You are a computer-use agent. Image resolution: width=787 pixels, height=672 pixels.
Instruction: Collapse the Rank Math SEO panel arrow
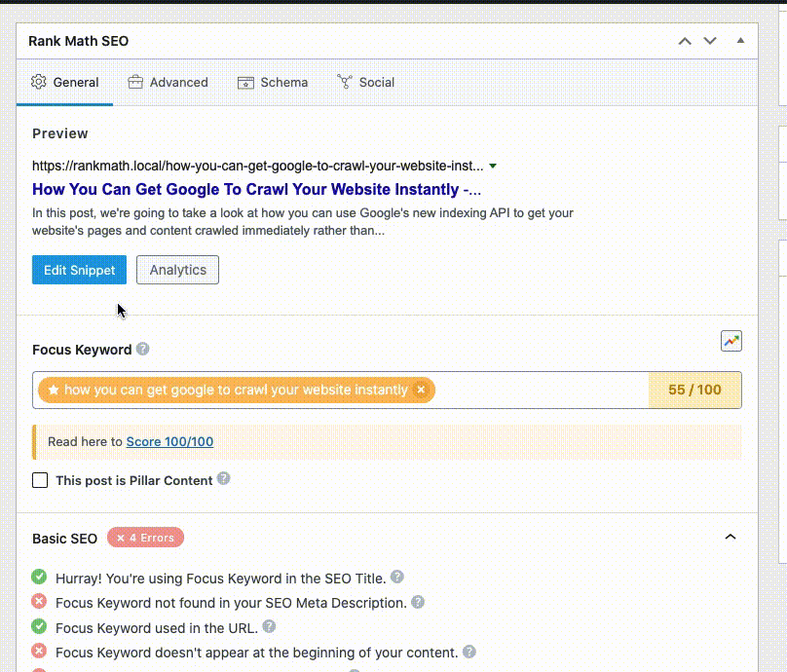click(x=739, y=41)
